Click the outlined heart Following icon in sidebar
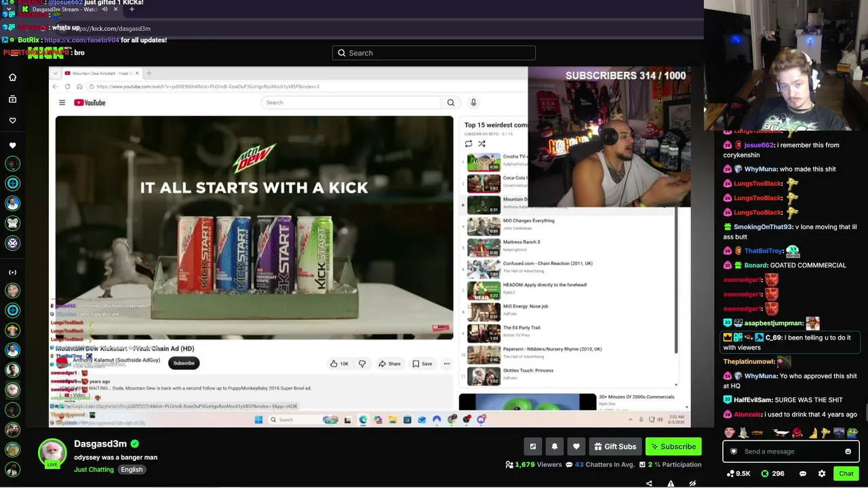 tap(12, 121)
